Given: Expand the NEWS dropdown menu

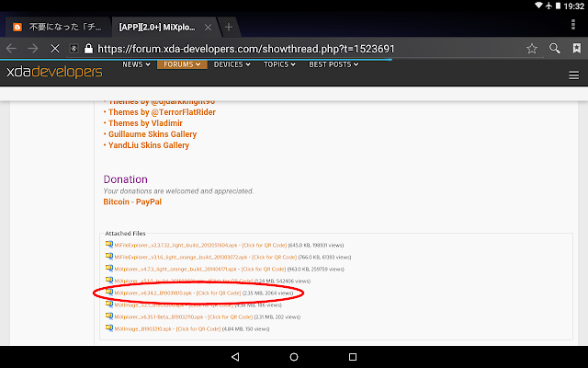Looking at the screenshot, I should [136, 64].
